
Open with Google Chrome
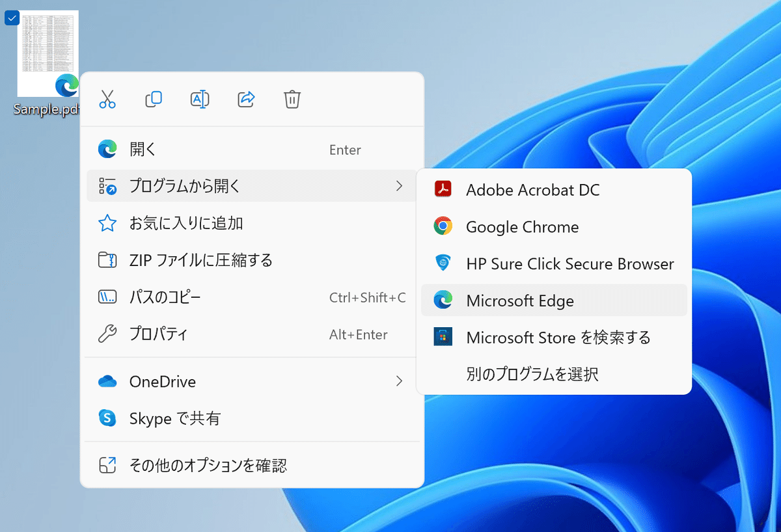(554, 227)
